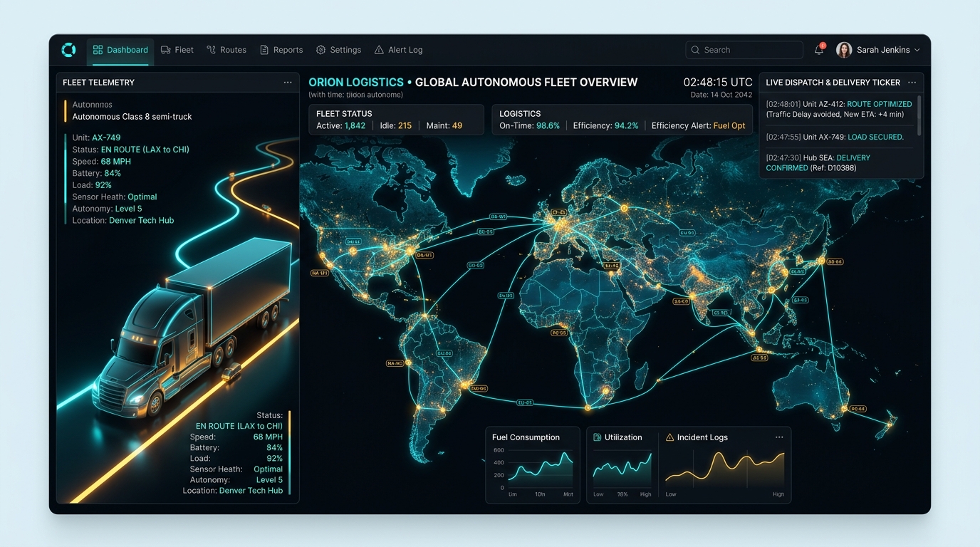Click the Fleet truck icon in navigation
The image size is (980, 547).
click(166, 50)
